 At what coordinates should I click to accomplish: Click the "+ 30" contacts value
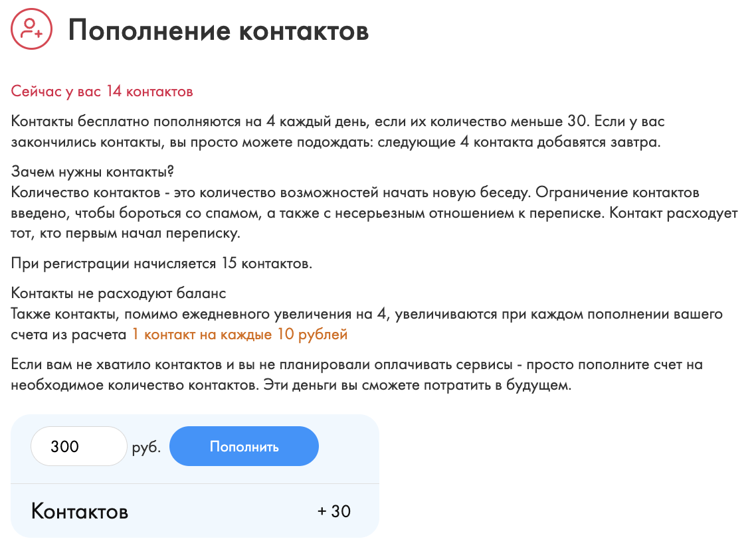click(333, 511)
